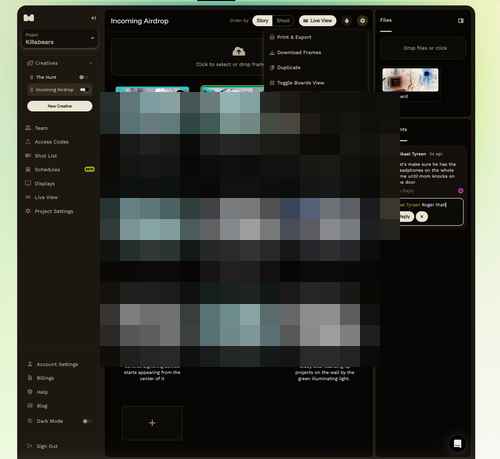Cancel the reply with X button
The width and height of the screenshot is (500, 459).
click(422, 217)
